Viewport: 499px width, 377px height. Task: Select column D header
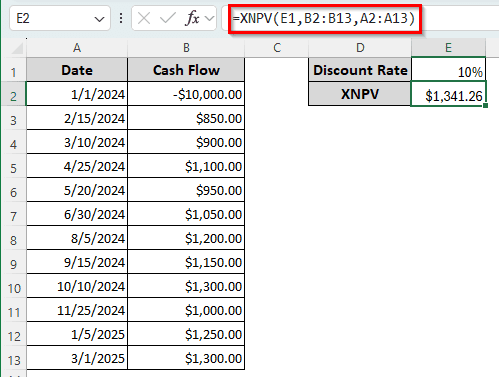point(360,48)
